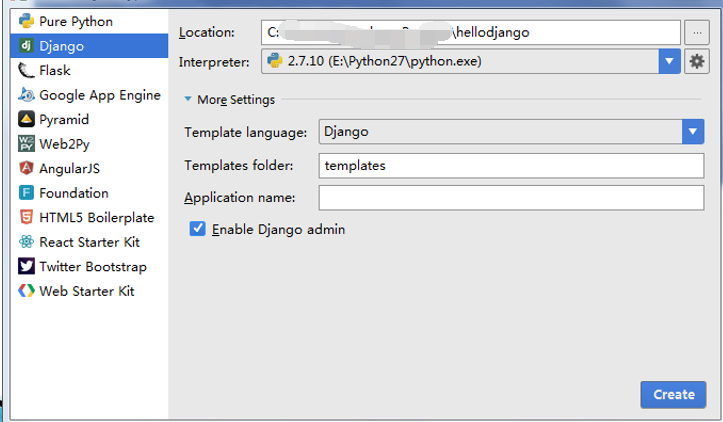Click the selected "Django" project type text
This screenshot has width=723, height=422.
(61, 47)
